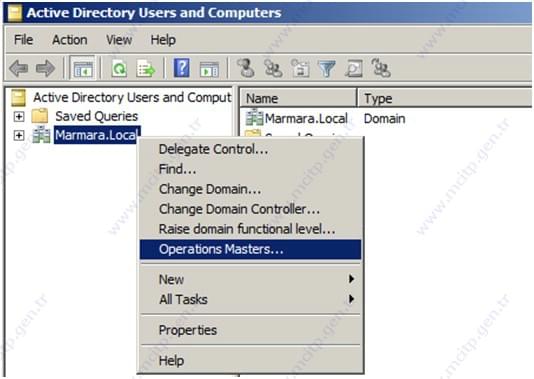534x379 pixels.
Task: Click the Create new group icon
Action: (273, 68)
